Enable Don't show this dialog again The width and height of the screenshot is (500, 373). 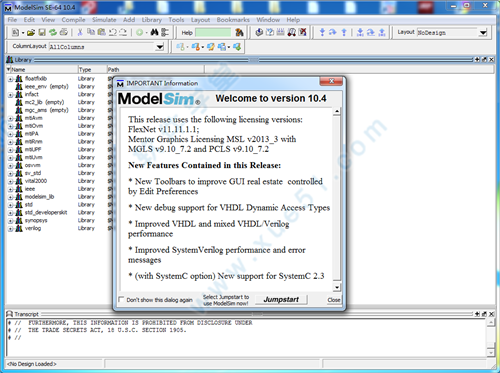point(121,299)
